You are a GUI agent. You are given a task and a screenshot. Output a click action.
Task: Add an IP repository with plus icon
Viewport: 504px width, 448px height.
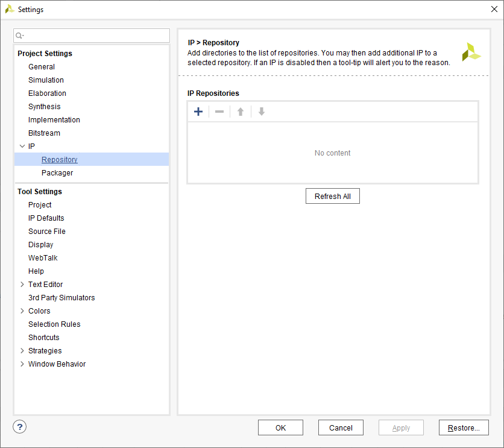coord(198,112)
